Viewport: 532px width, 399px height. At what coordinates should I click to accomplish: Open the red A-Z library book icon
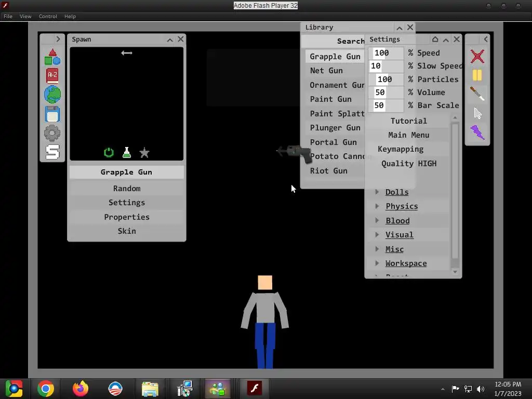(52, 75)
